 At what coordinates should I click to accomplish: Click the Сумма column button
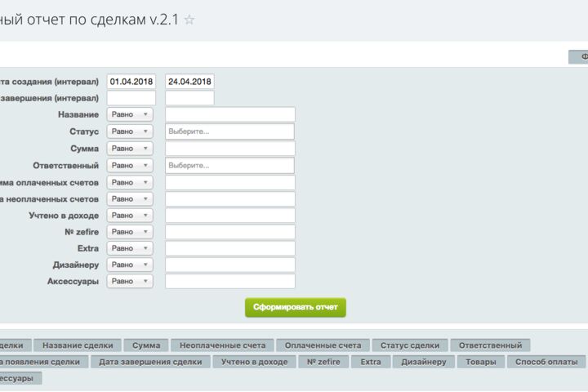pyautogui.click(x=146, y=345)
